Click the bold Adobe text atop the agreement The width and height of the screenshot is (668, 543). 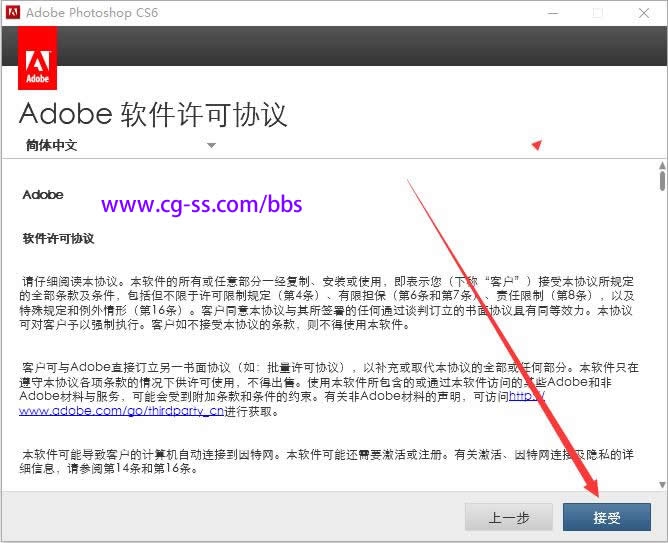(43, 195)
